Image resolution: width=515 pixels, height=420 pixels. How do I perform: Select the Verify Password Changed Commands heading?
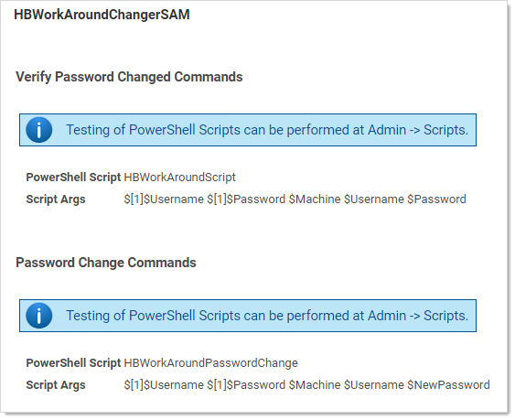click(129, 77)
